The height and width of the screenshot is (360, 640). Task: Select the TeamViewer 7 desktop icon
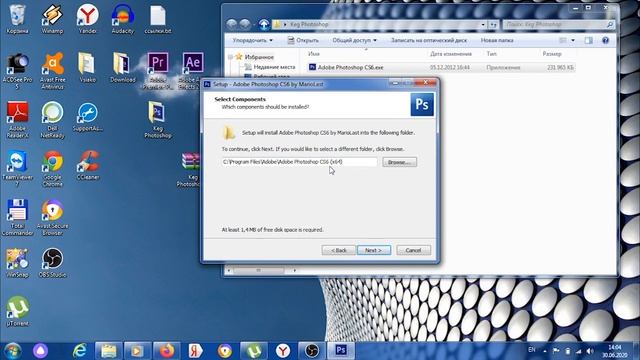[18, 169]
